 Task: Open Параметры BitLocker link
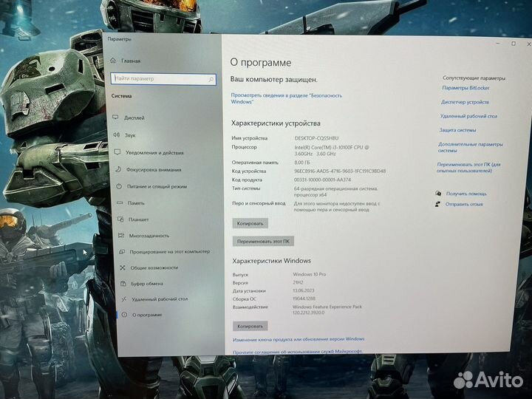coord(465,87)
